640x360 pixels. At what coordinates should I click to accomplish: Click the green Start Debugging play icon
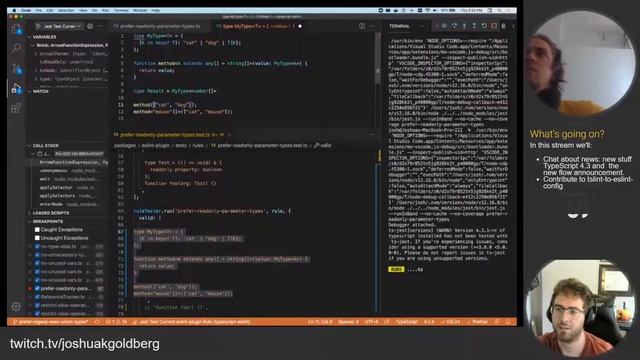pyautogui.click(x=38, y=26)
